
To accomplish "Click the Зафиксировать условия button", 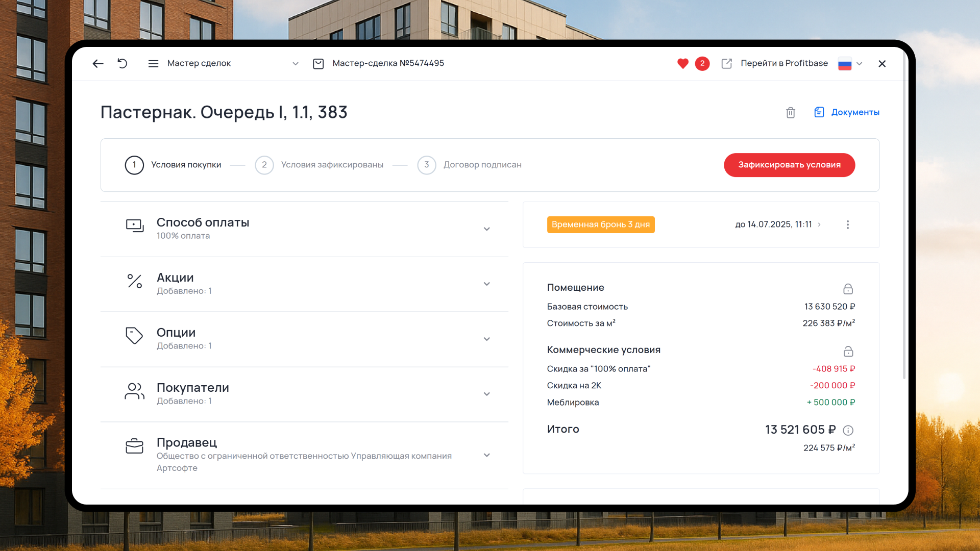I will point(789,165).
